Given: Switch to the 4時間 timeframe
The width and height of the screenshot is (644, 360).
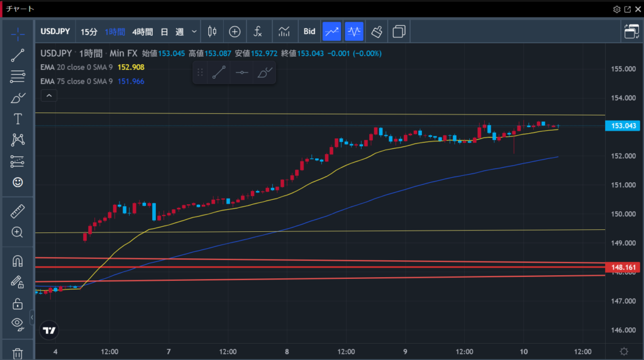Looking at the screenshot, I should (142, 31).
